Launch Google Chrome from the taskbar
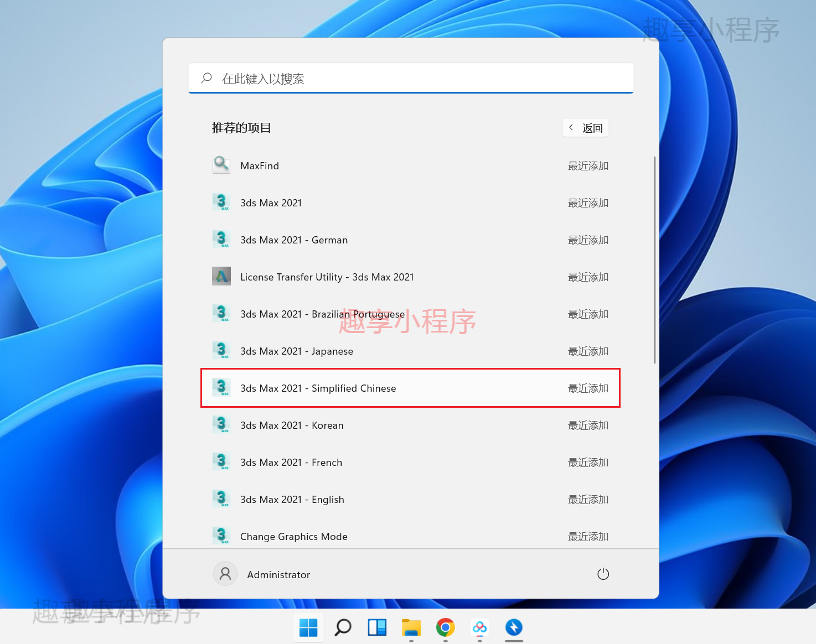Viewport: 816px width, 644px height. 446,627
